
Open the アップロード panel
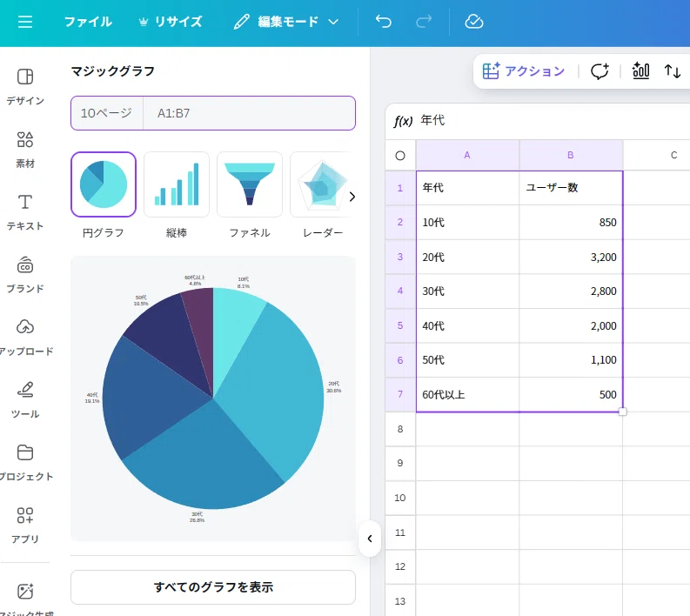(x=25, y=338)
